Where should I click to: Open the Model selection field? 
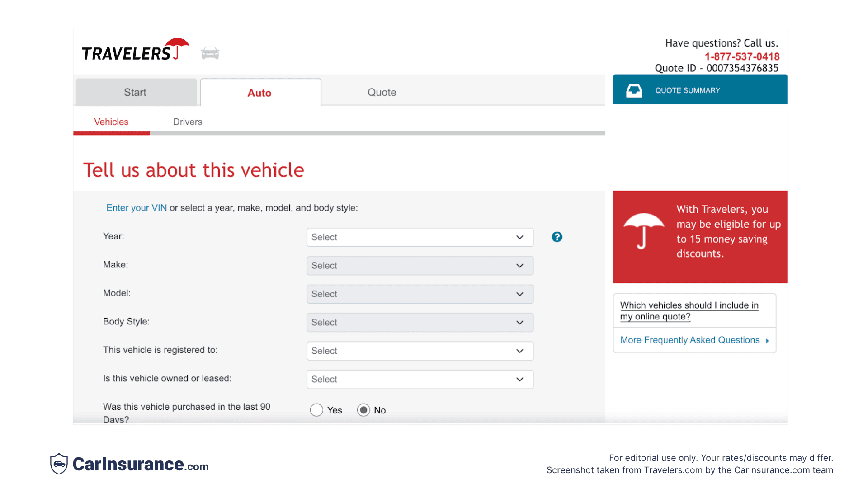(420, 294)
